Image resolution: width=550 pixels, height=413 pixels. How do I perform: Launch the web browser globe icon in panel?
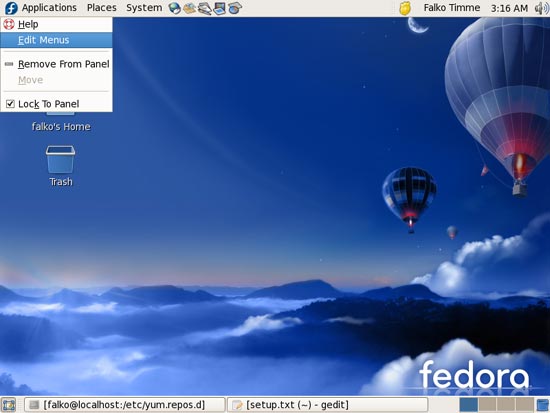(174, 8)
